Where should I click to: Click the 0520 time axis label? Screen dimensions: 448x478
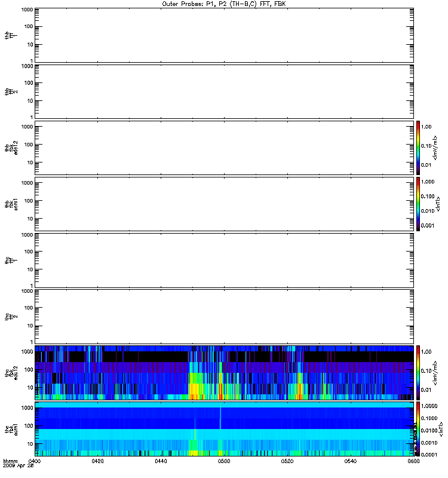click(x=287, y=461)
